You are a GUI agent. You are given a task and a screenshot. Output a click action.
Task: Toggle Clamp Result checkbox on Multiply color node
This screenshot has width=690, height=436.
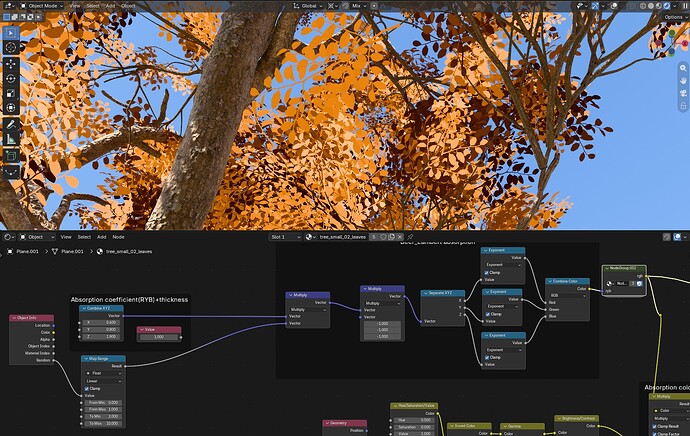pos(655,426)
